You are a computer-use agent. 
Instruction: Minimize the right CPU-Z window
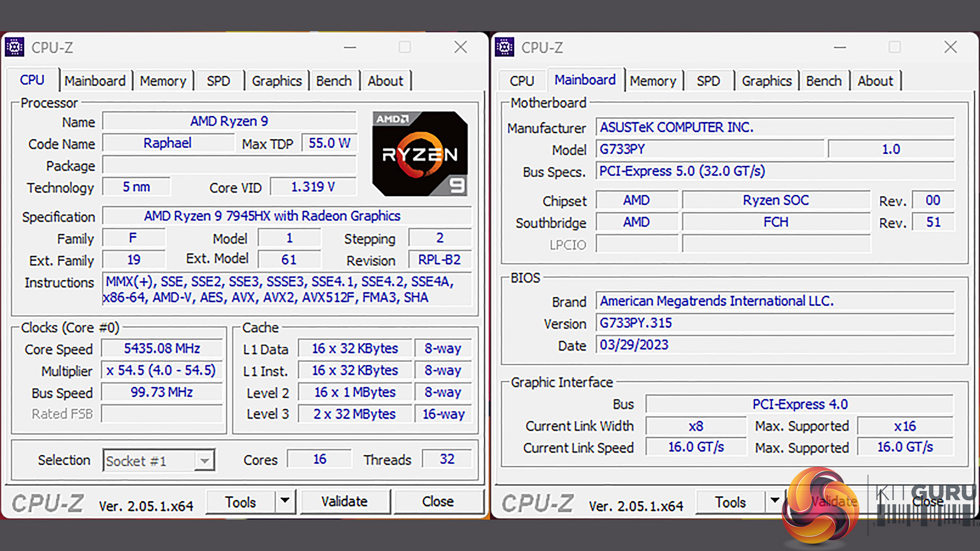point(840,47)
